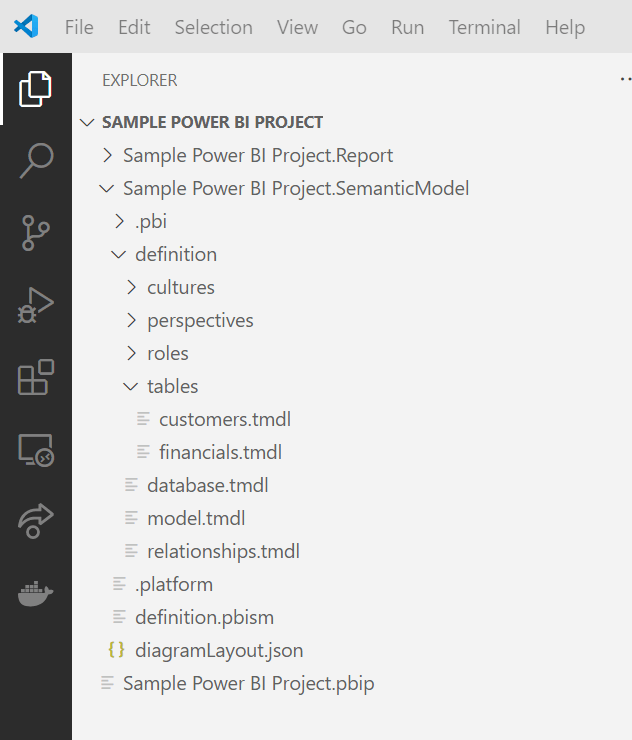This screenshot has width=632, height=740.
Task: Select the definition folder name
Action: [176, 254]
